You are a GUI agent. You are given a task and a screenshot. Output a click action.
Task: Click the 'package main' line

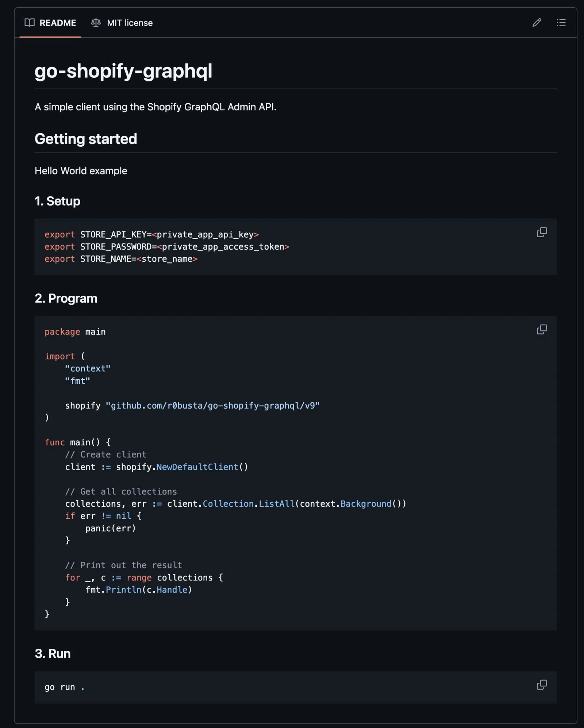click(75, 332)
